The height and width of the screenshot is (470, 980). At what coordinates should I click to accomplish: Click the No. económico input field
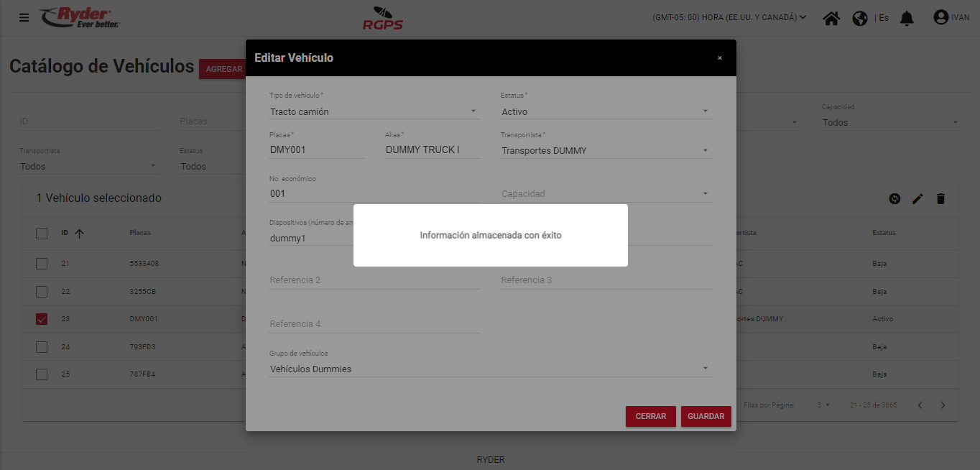click(374, 193)
